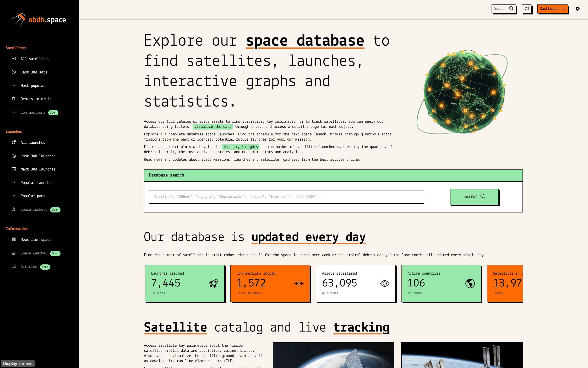This screenshot has height=368, width=588.
Task: Open the News from space menu item
Action: [36, 239]
